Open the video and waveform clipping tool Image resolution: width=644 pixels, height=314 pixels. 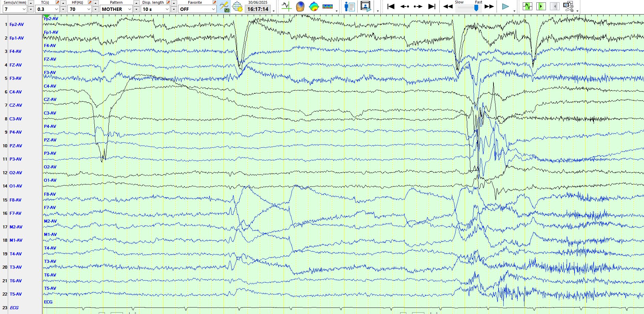568,6
